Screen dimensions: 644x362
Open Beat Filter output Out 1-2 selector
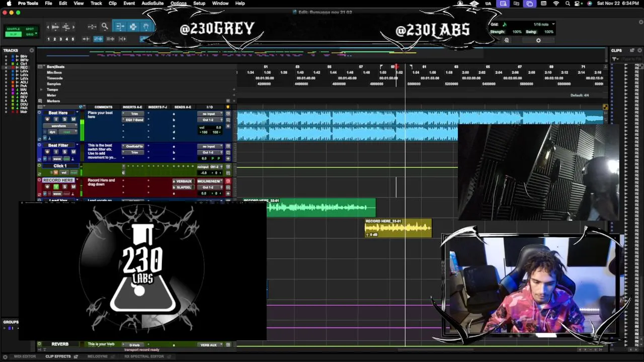click(210, 152)
